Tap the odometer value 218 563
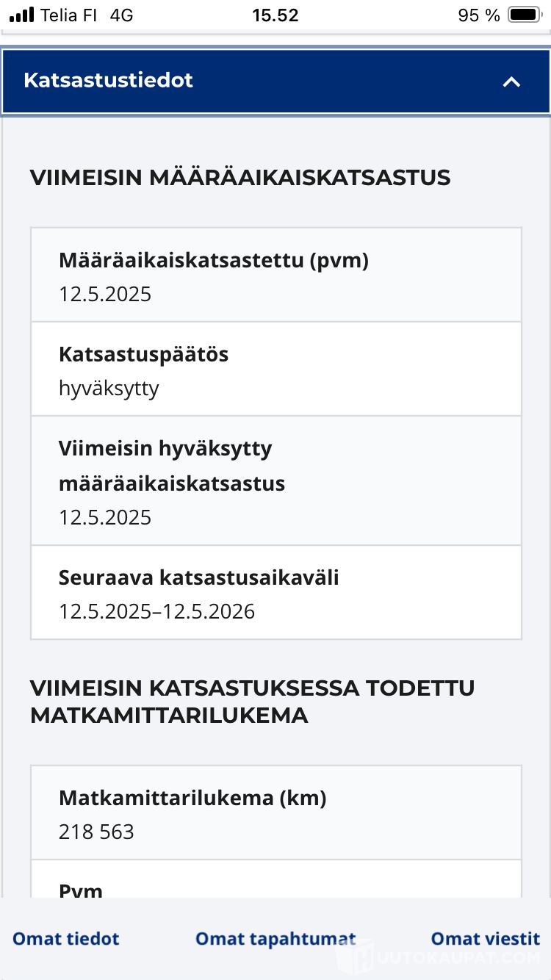 [96, 832]
